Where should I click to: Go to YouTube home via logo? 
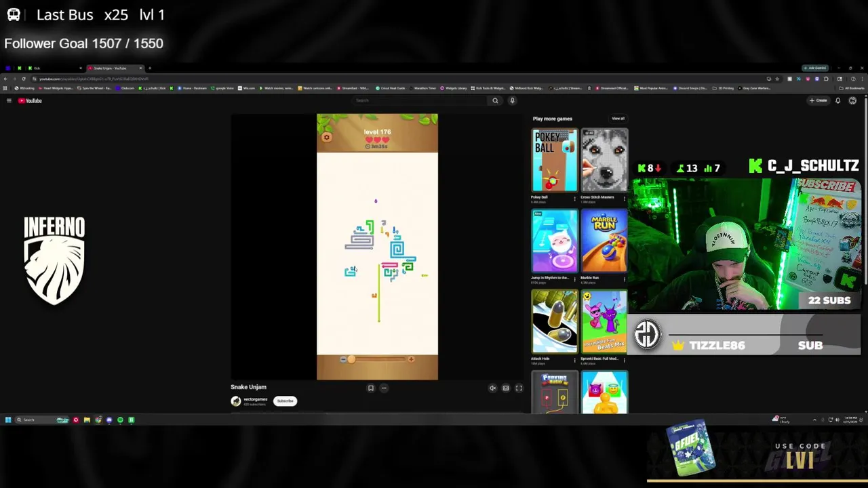[x=30, y=100]
